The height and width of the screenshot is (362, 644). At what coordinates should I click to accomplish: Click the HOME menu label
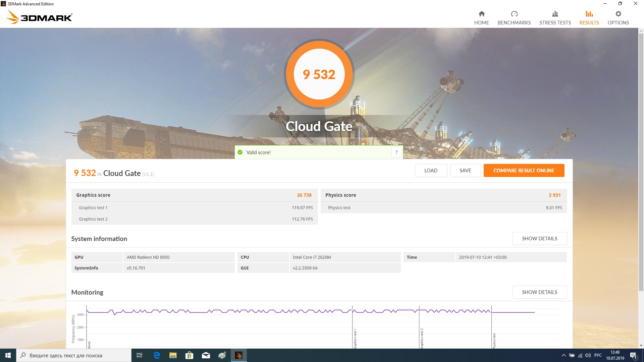click(481, 23)
